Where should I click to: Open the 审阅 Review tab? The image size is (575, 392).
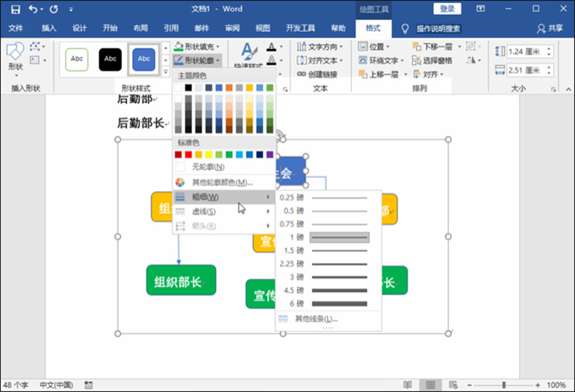pyautogui.click(x=232, y=28)
